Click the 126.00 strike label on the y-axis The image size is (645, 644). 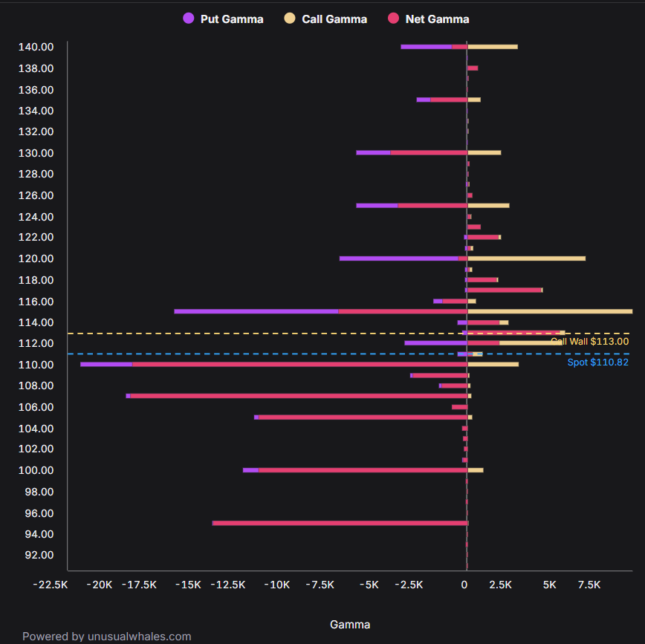click(x=36, y=195)
